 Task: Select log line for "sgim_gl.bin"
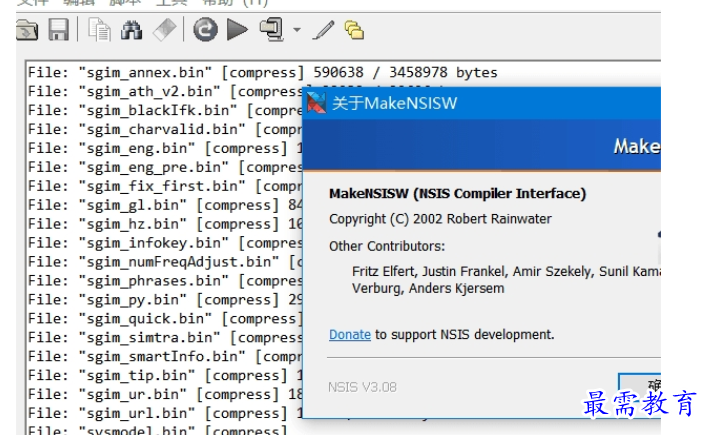pyautogui.click(x=165, y=205)
